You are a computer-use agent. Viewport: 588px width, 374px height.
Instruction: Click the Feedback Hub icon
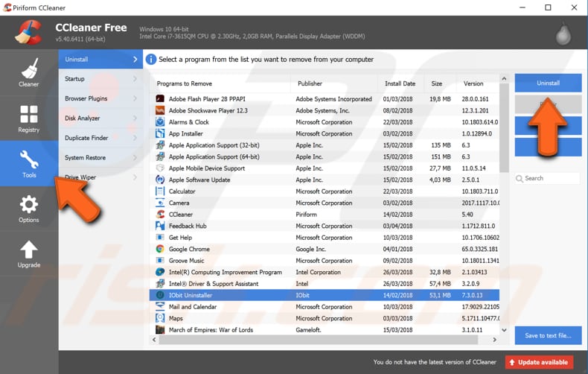click(160, 226)
